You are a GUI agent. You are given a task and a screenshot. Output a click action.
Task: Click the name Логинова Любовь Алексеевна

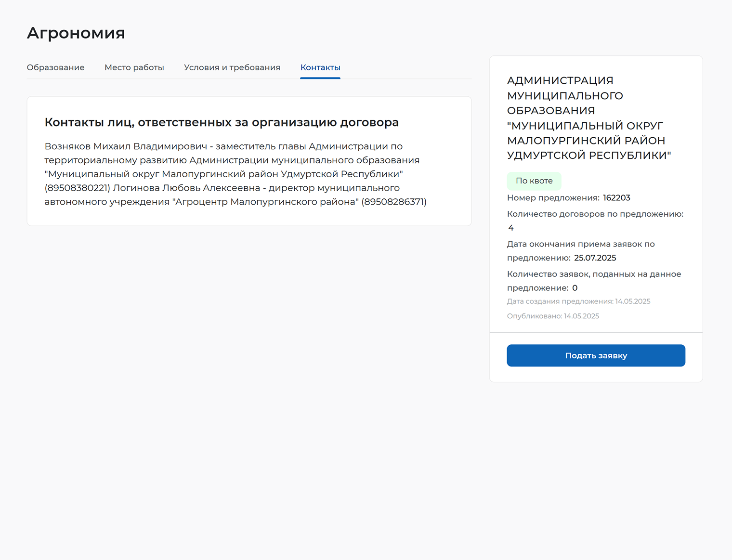pyautogui.click(x=186, y=188)
